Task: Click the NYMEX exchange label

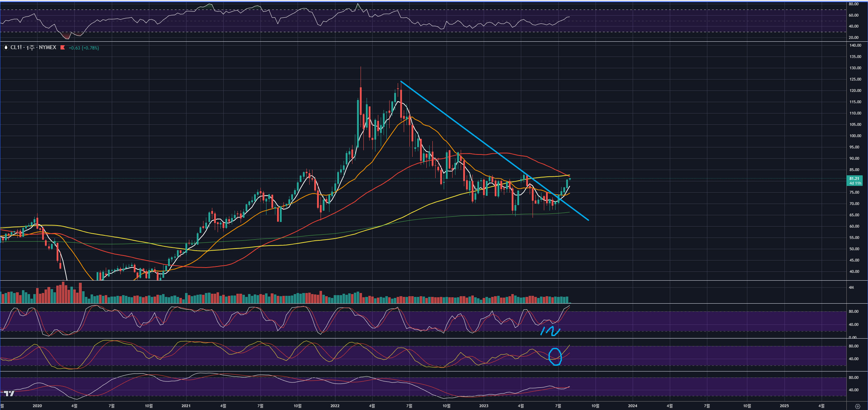Action: coord(47,47)
